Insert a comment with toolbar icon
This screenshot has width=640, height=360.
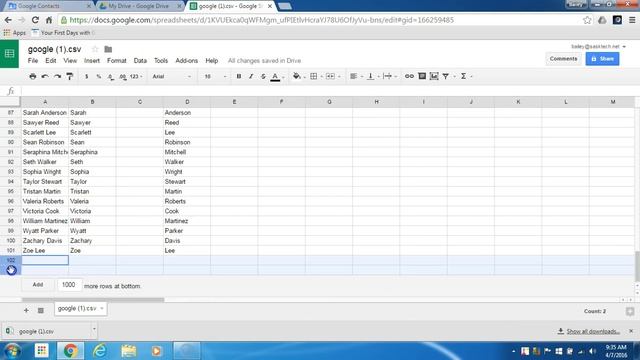pos(422,76)
